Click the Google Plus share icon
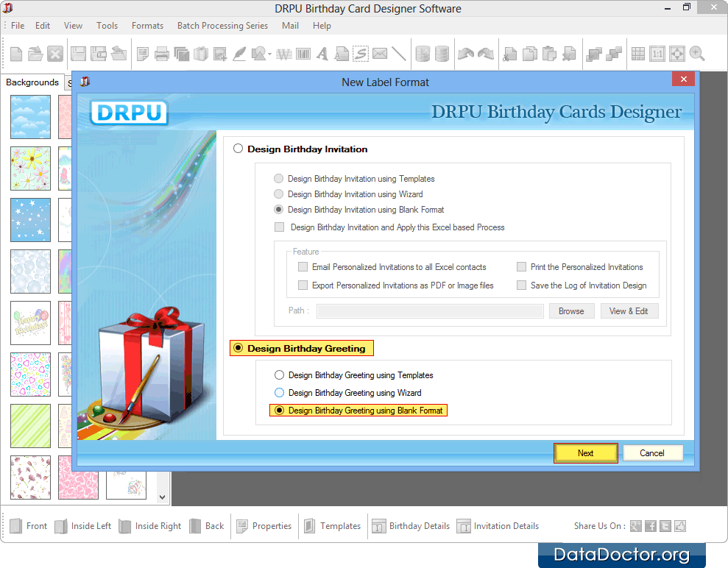The image size is (728, 568). 635,526
